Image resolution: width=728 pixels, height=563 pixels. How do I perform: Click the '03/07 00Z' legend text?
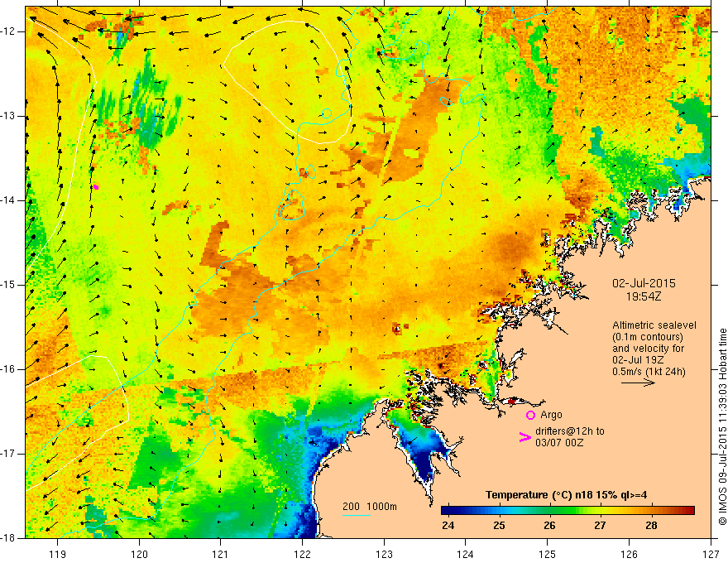[x=559, y=443]
